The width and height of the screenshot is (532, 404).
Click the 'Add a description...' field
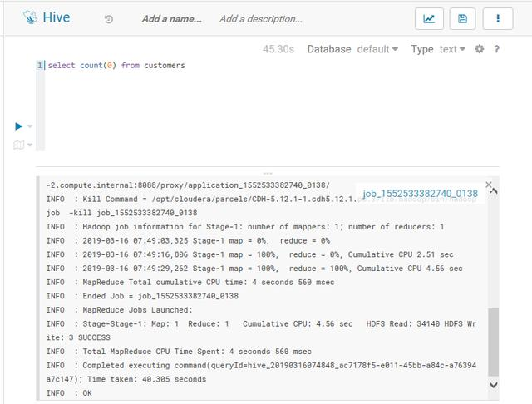pos(261,18)
